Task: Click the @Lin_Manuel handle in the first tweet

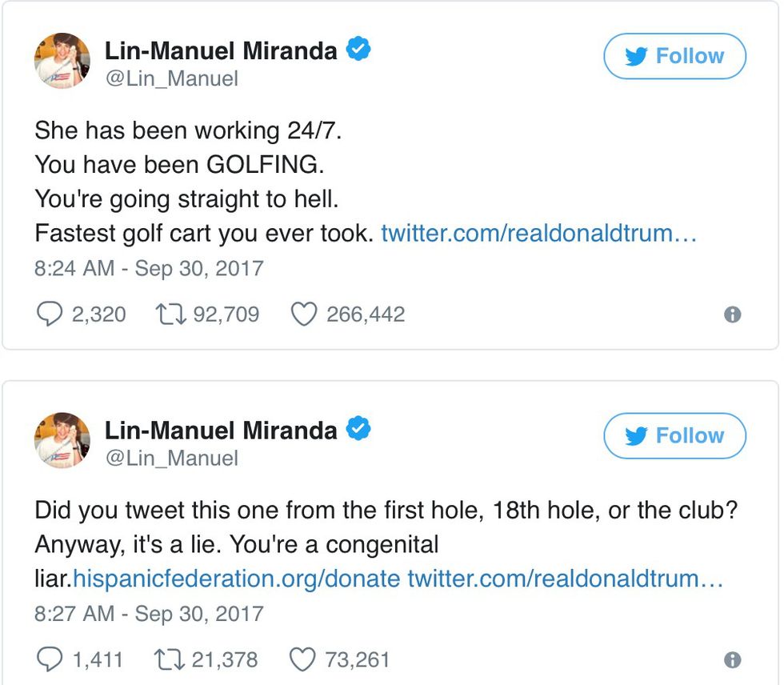Action: [171, 79]
